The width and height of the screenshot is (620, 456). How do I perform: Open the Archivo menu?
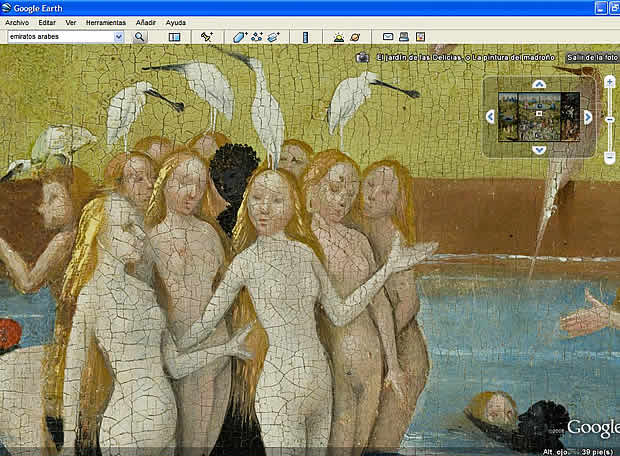point(17,22)
